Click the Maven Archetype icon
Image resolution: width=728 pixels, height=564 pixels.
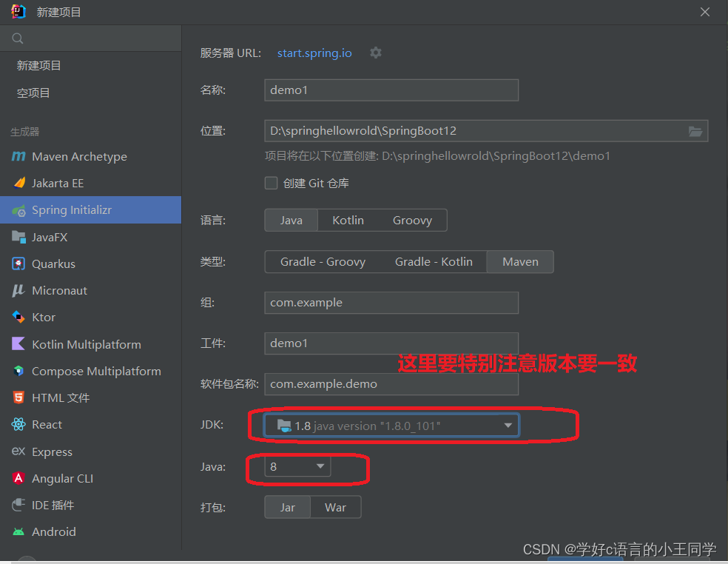coord(18,157)
